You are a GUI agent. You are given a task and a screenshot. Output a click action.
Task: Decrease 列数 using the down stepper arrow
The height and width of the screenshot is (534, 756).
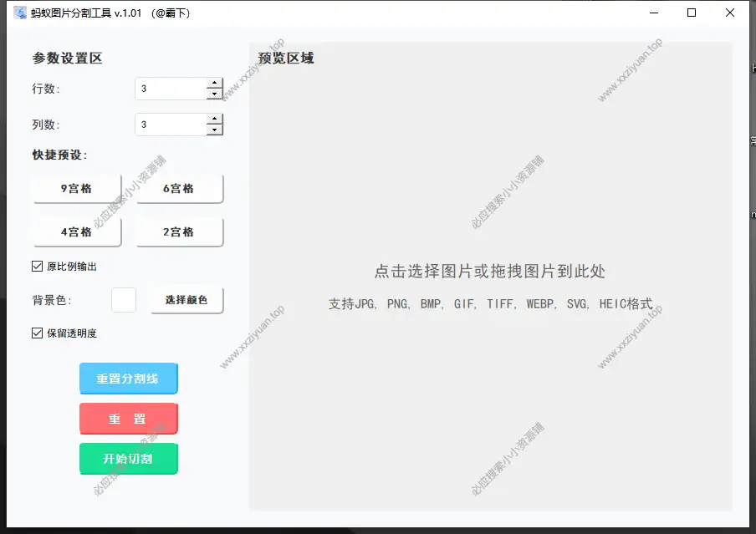point(215,129)
